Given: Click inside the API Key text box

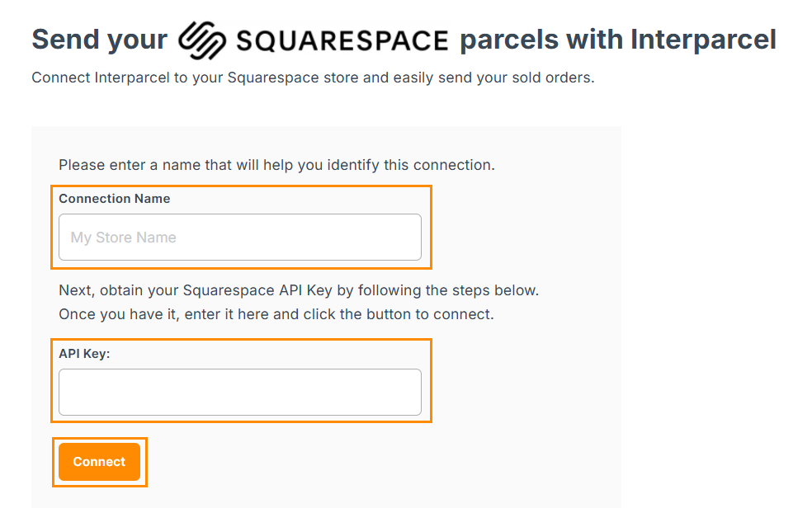Looking at the screenshot, I should tap(239, 392).
